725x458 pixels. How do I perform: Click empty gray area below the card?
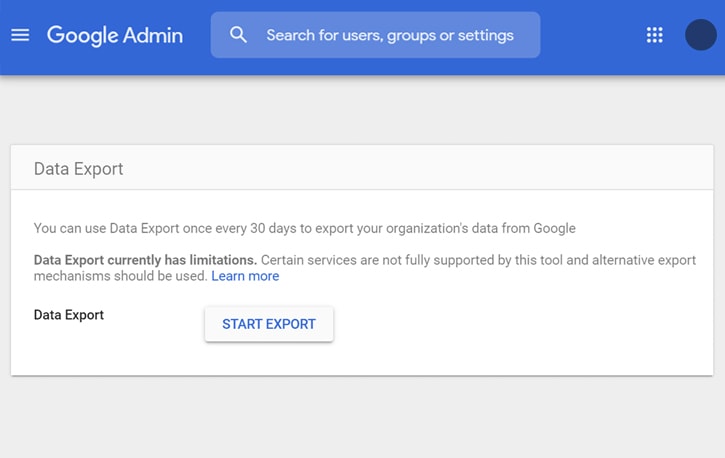pos(362,417)
